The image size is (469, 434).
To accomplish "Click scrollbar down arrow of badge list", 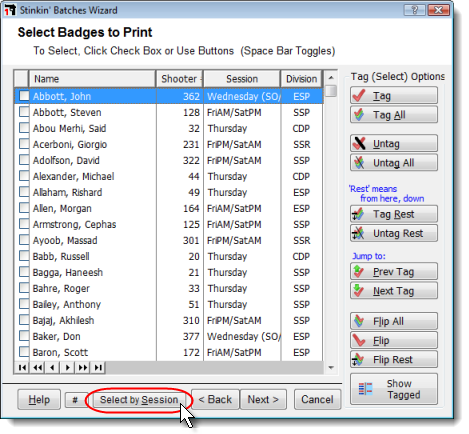I will pos(331,368).
